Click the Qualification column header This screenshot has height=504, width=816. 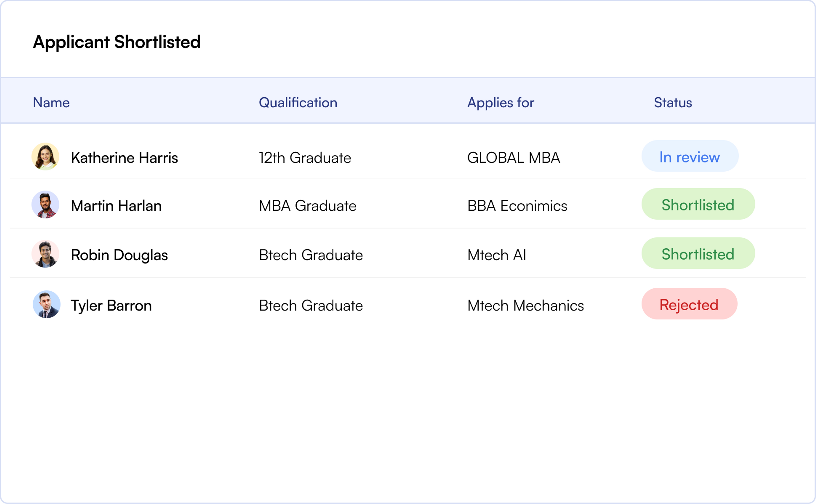(x=298, y=102)
